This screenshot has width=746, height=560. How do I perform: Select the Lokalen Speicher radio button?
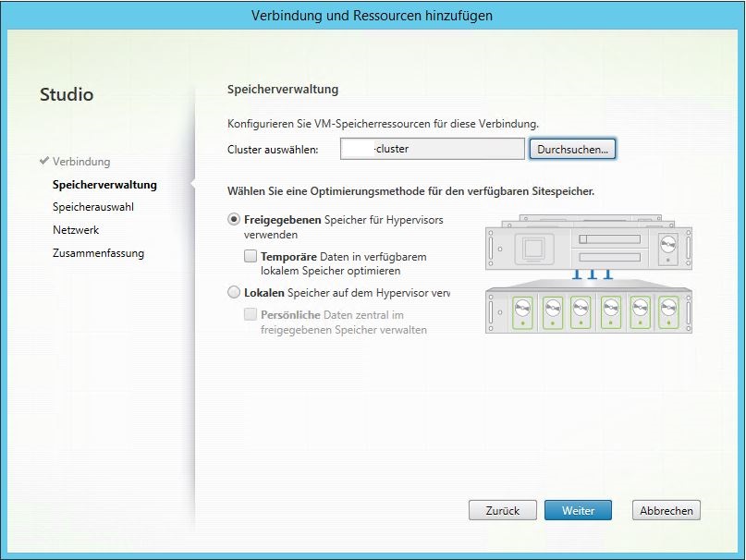click(234, 293)
